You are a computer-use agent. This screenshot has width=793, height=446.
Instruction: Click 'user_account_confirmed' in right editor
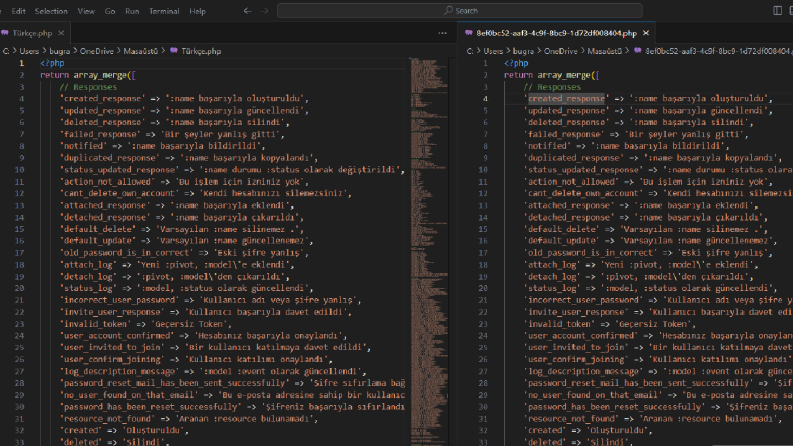click(x=581, y=335)
